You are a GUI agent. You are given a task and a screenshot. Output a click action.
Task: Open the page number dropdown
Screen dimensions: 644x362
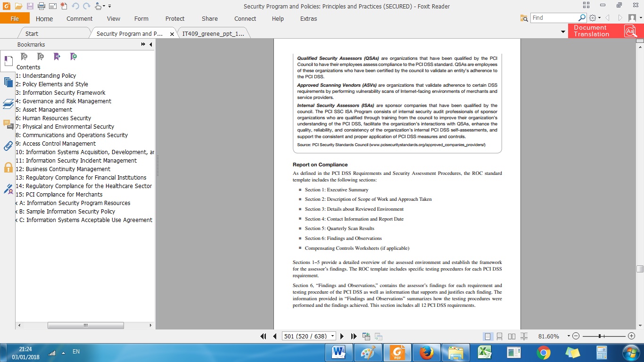(x=333, y=336)
